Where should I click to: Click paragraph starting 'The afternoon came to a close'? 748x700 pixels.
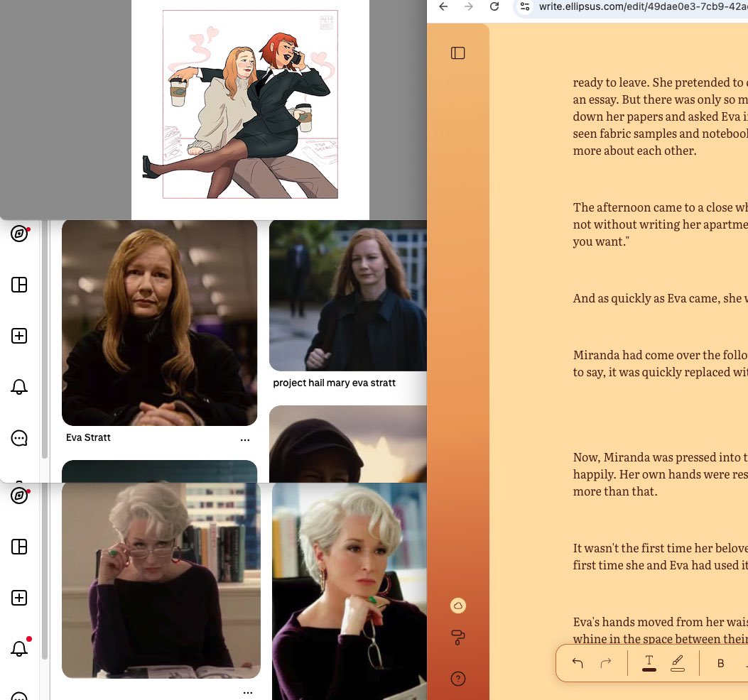[660, 224]
